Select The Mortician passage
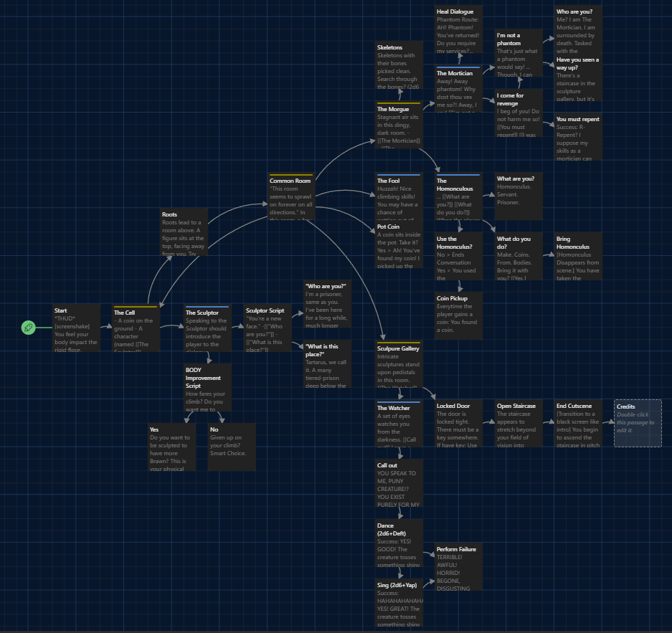The image size is (672, 633). coord(458,89)
